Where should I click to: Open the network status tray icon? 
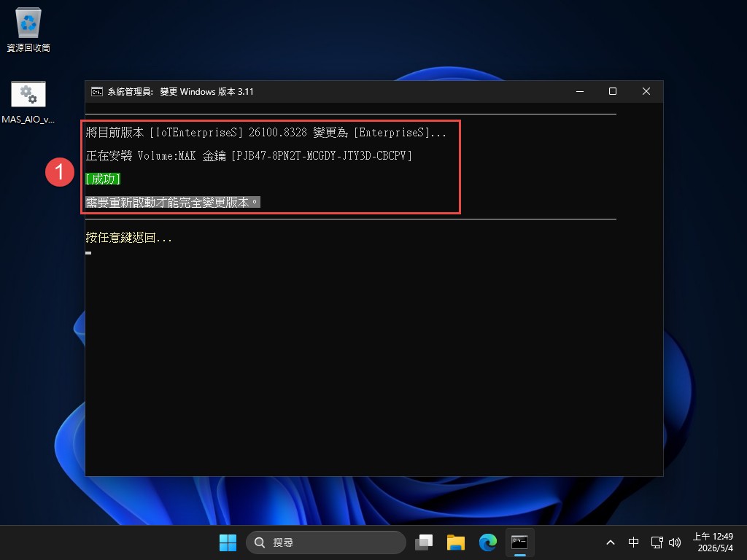657,542
